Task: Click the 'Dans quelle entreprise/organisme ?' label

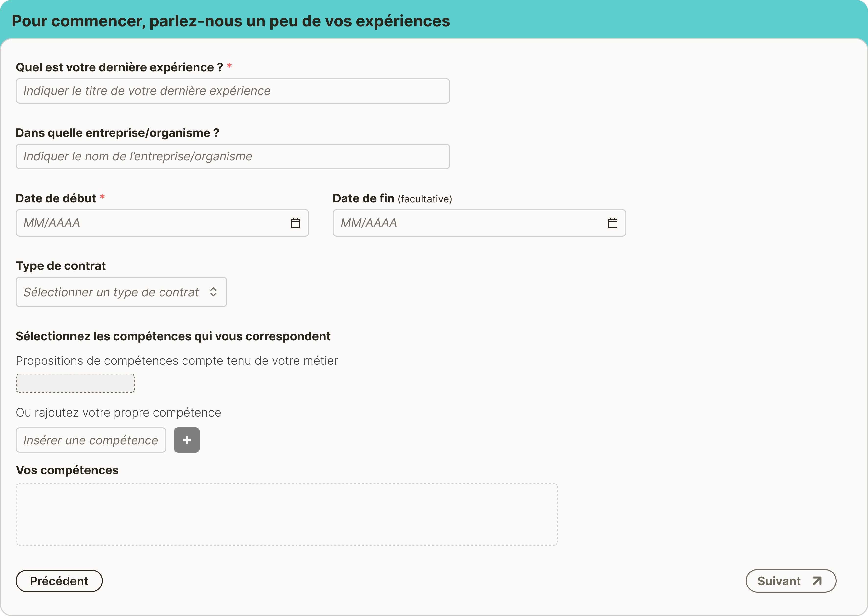Action: click(117, 133)
